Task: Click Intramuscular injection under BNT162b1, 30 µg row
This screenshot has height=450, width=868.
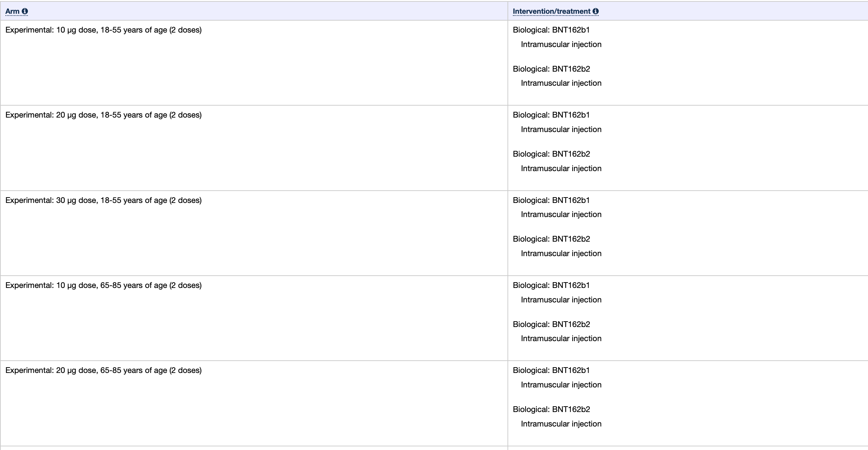Action: [561, 215]
